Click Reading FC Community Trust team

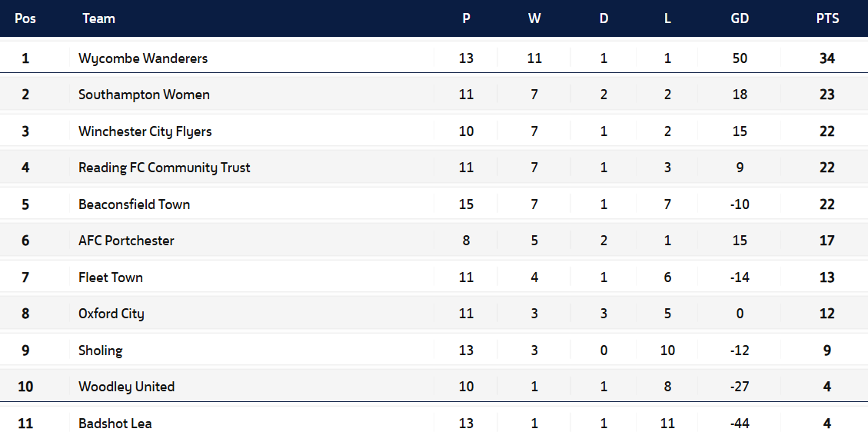point(164,168)
